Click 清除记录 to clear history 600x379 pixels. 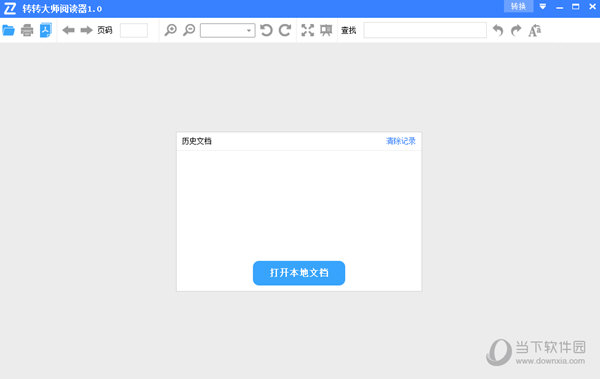pyautogui.click(x=401, y=141)
